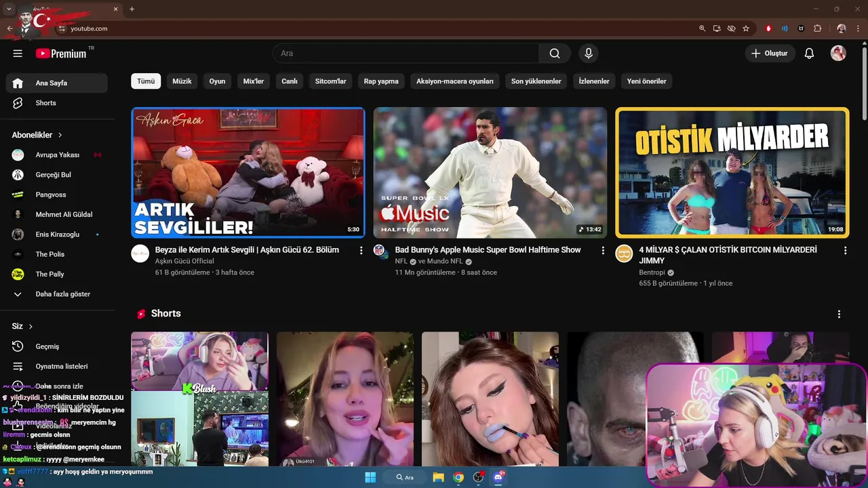Open the Pangvoss channel
The image size is (868, 488).
click(x=57, y=195)
